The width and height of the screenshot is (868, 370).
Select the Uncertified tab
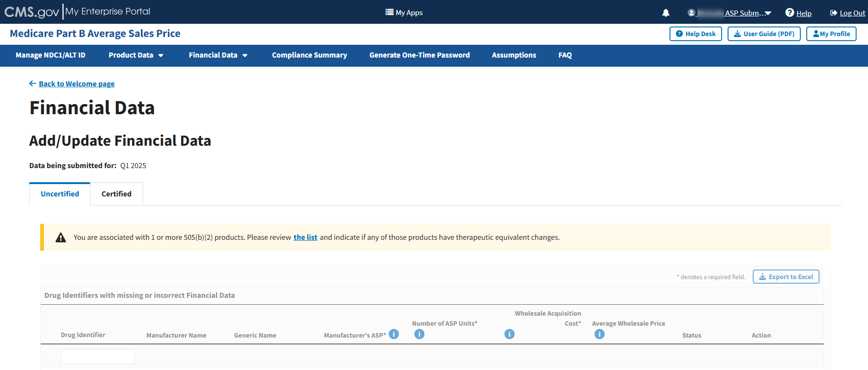point(60,194)
